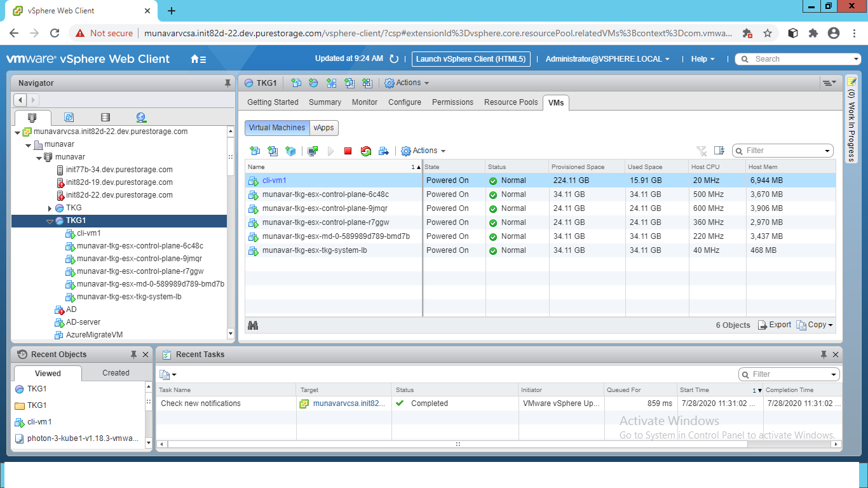Viewport: 868px width, 488px height.
Task: Launch vSphere Client (HTML5) button
Action: (471, 59)
